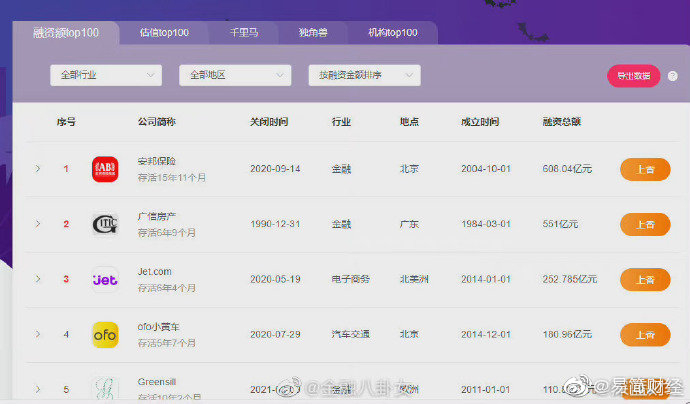Select the 千里马 tab
Image resolution: width=690 pixels, height=404 pixels.
(x=244, y=33)
